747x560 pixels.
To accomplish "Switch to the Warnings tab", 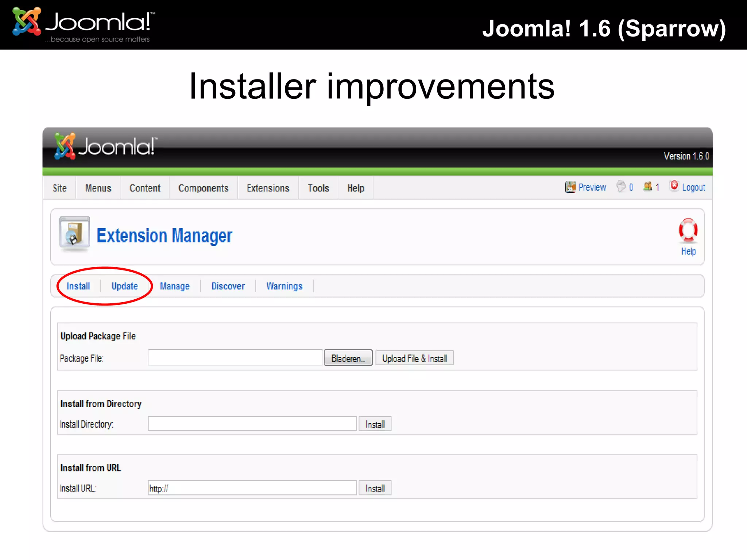I will (x=285, y=286).
